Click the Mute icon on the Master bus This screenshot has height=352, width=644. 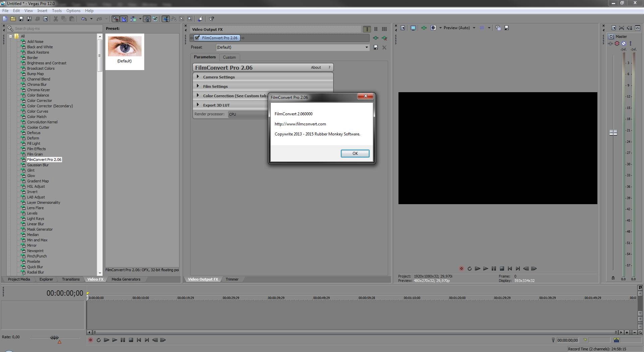624,43
